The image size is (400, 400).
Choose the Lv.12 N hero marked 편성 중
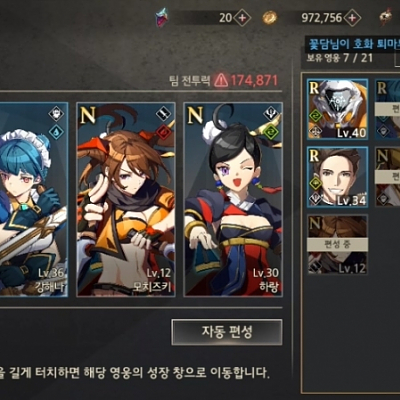pos(337,244)
